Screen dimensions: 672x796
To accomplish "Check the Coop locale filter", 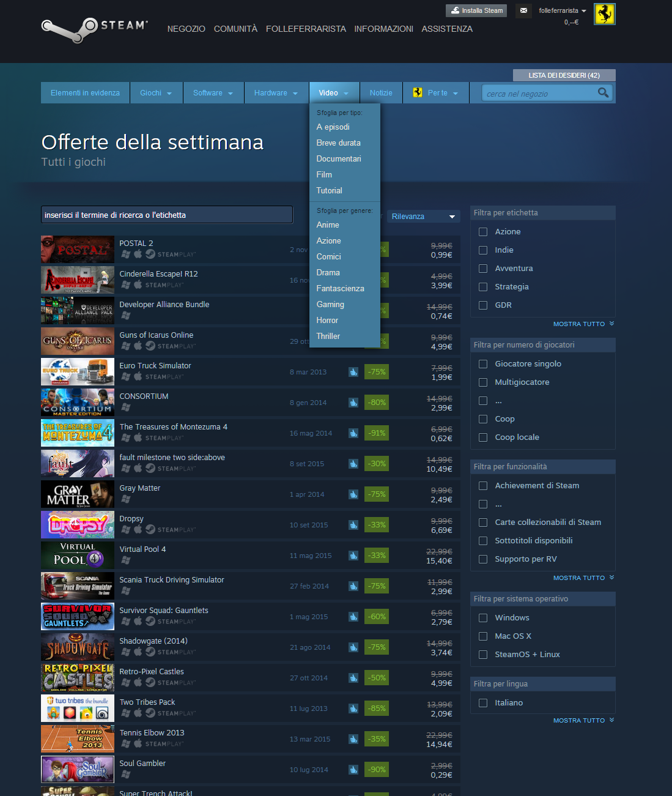I will pyautogui.click(x=483, y=437).
